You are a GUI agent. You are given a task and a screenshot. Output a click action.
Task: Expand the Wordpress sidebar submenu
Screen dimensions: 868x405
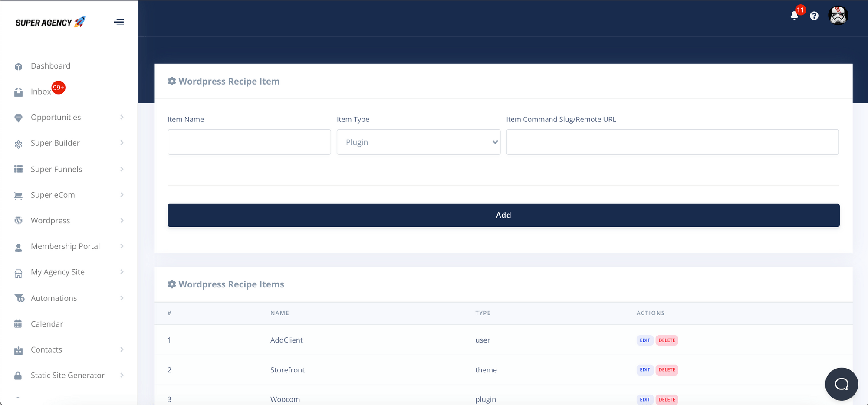[122, 221]
